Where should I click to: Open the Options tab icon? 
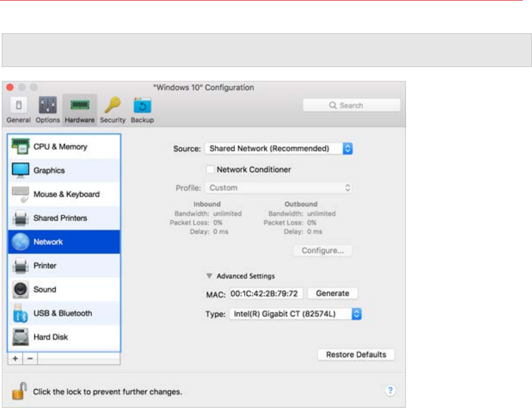48,105
